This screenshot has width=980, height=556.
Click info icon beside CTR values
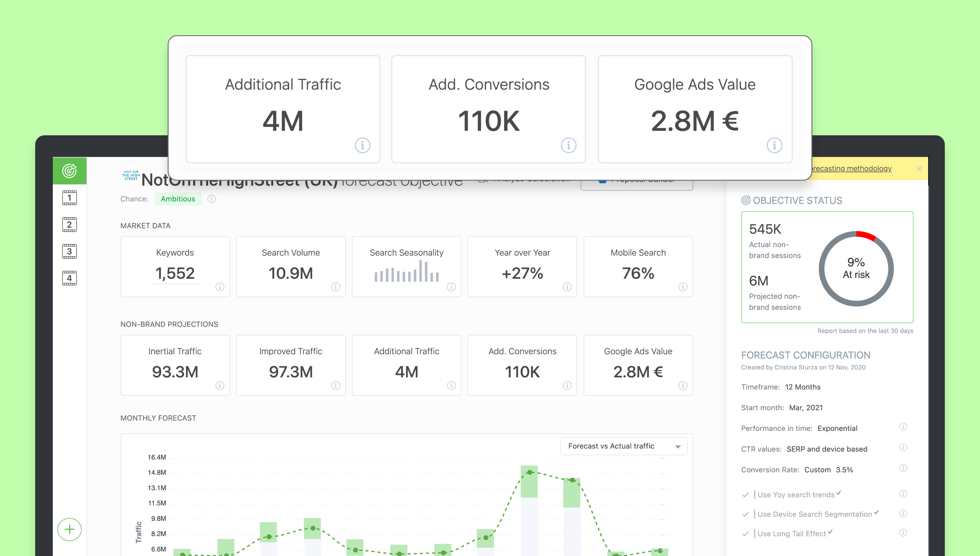tap(903, 448)
